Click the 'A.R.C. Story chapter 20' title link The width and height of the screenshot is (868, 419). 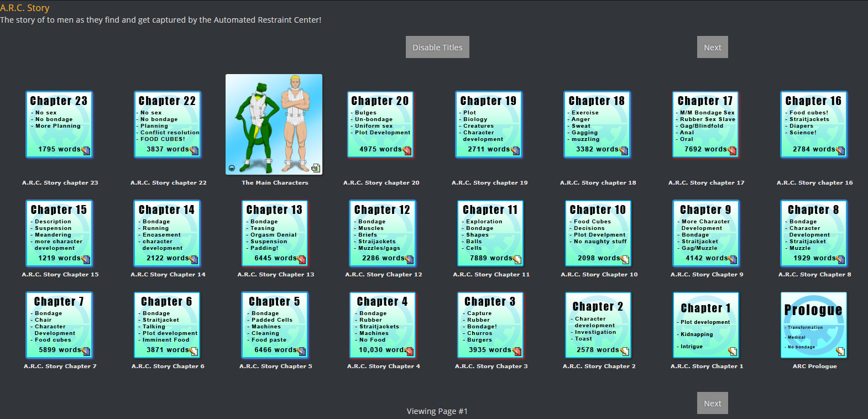click(x=381, y=182)
